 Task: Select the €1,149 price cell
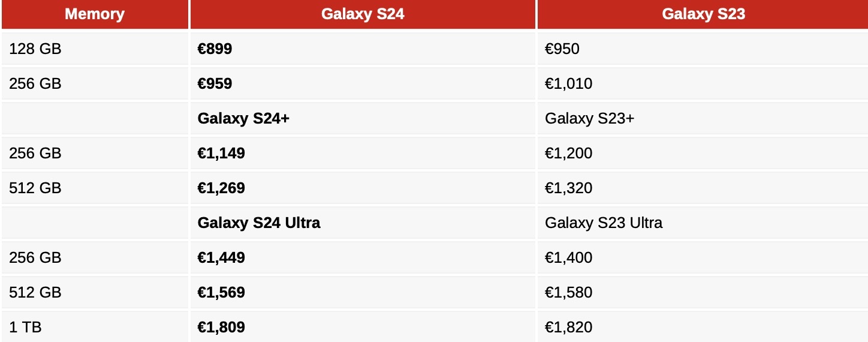click(x=221, y=153)
